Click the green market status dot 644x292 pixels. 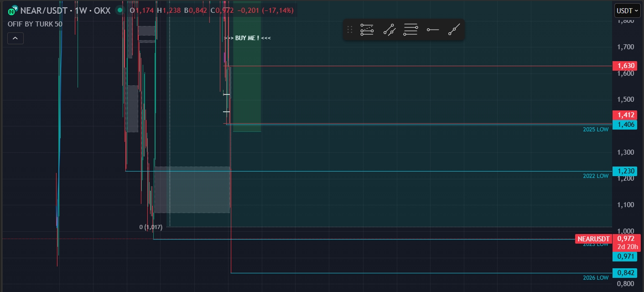pos(119,10)
